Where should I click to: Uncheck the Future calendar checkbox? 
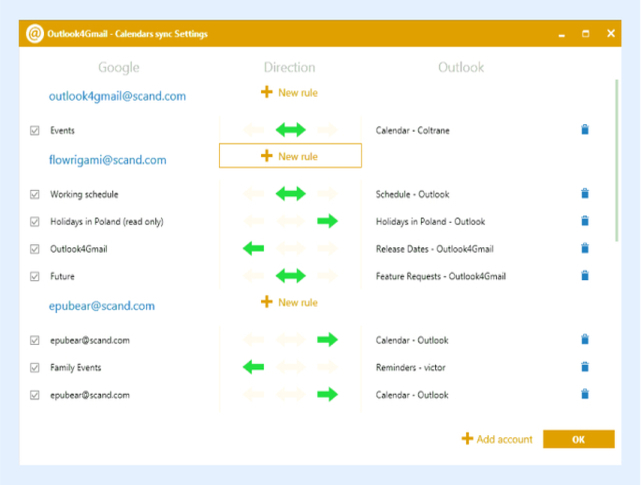coord(35,276)
